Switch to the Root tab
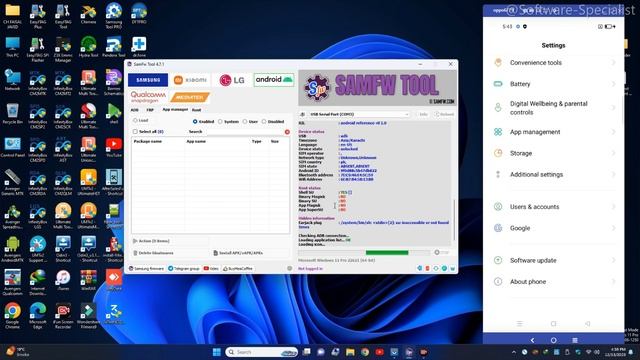640x360 pixels. [x=196, y=110]
